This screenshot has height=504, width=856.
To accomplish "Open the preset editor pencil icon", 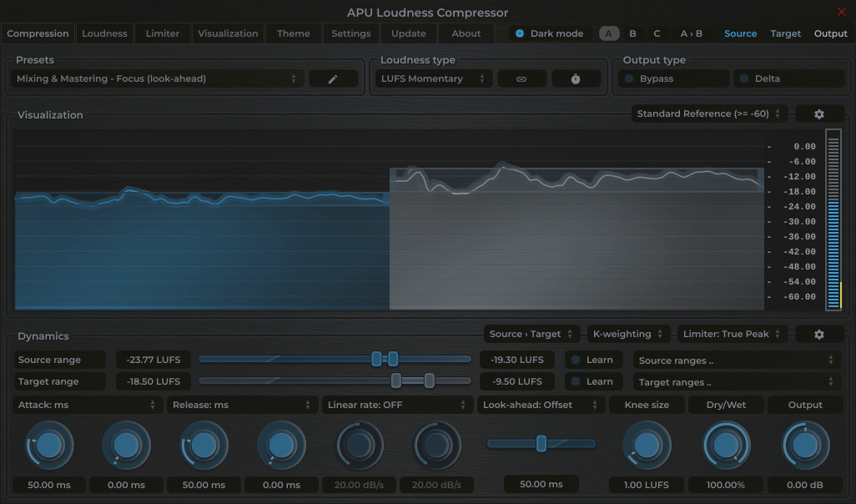I will (x=333, y=78).
